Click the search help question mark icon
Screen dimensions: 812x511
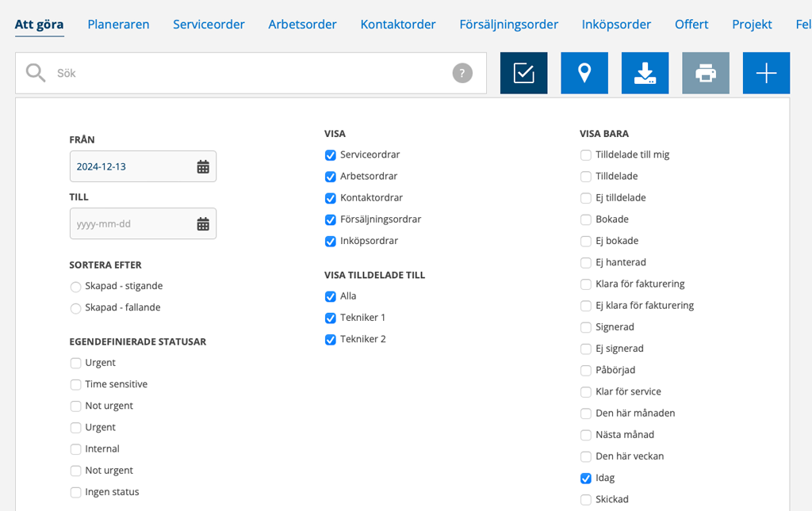click(x=462, y=73)
